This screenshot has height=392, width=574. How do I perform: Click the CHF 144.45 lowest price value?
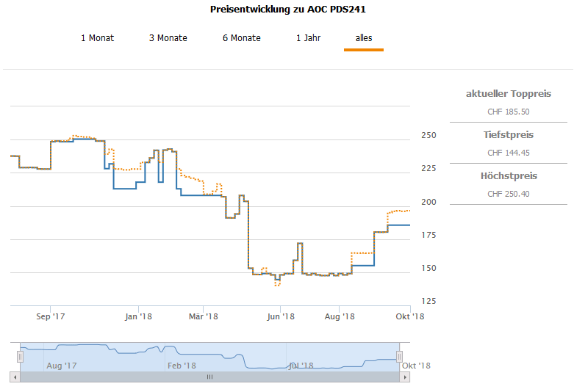[509, 153]
